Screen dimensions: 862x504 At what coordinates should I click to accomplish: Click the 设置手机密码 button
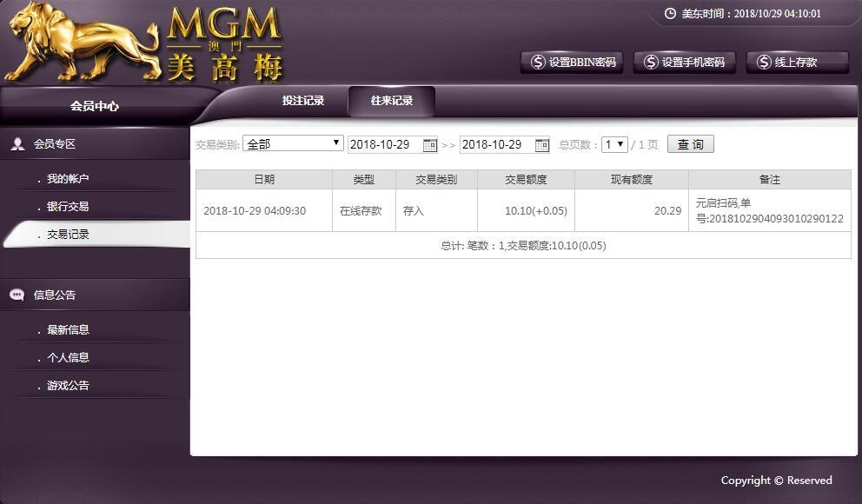pos(684,63)
